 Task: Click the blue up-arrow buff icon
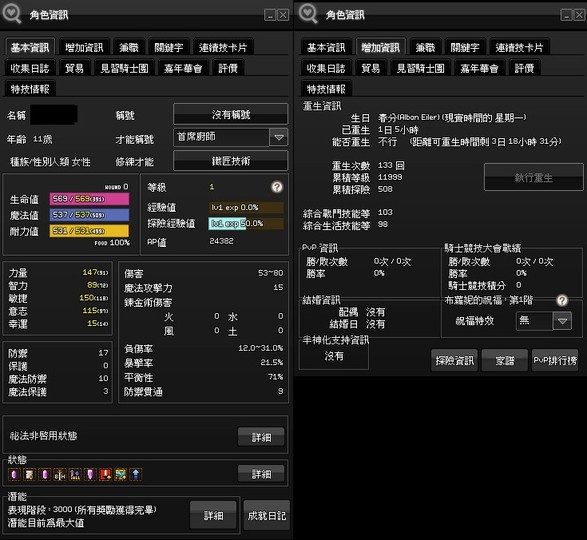(136, 474)
